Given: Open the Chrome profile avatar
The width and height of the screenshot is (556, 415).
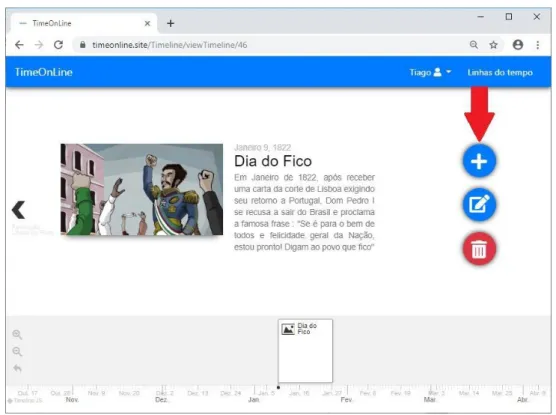Looking at the screenshot, I should point(518,45).
